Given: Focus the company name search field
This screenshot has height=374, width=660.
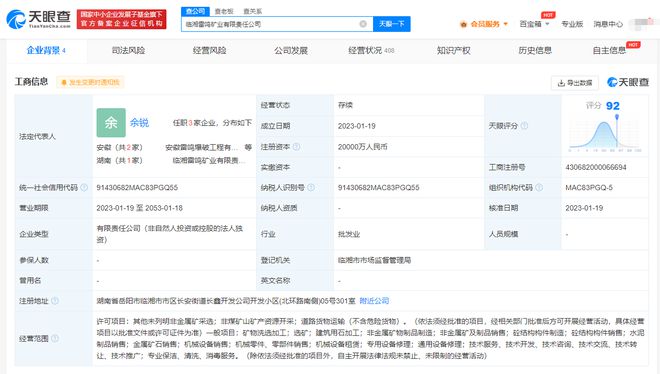Looking at the screenshot, I should click(277, 24).
